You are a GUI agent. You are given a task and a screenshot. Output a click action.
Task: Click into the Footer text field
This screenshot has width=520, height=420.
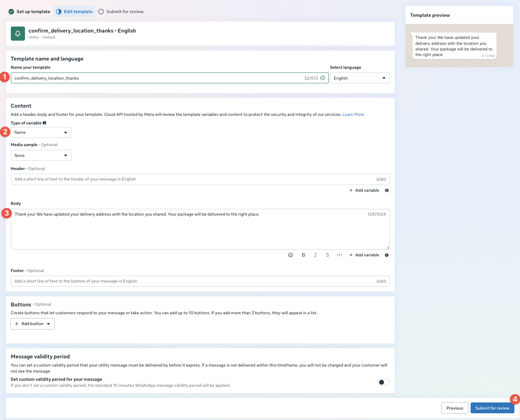200,281
